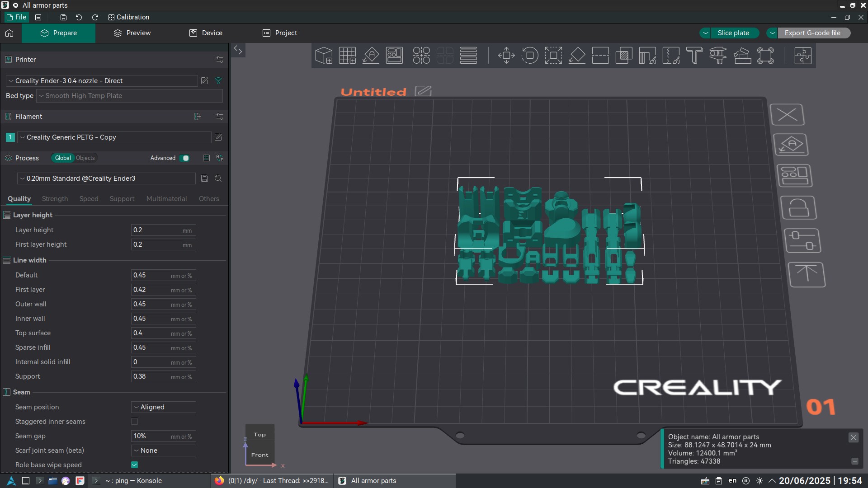Click the Seam gap input field

pos(163,436)
